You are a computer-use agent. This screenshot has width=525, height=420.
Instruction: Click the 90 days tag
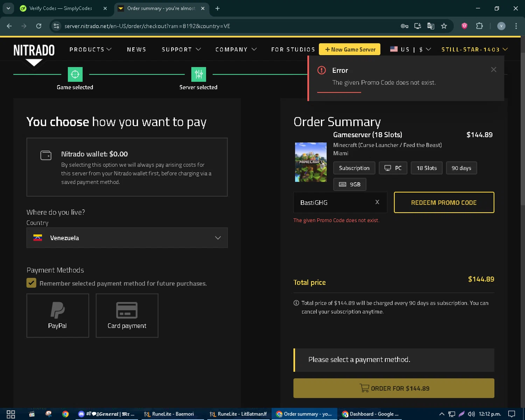point(461,168)
